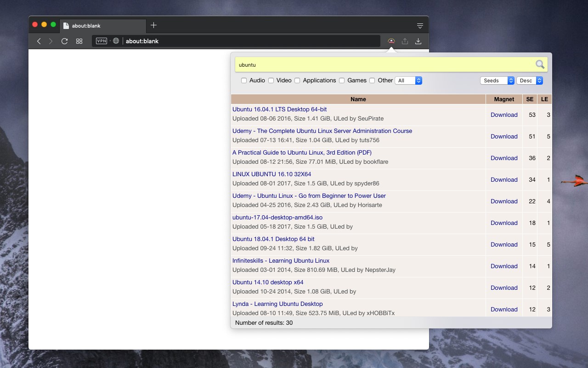
Task: Go back with the back arrow
Action: tap(39, 41)
